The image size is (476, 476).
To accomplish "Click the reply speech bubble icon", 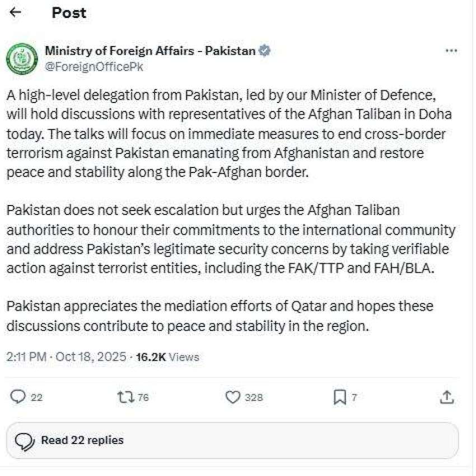I will click(18, 397).
